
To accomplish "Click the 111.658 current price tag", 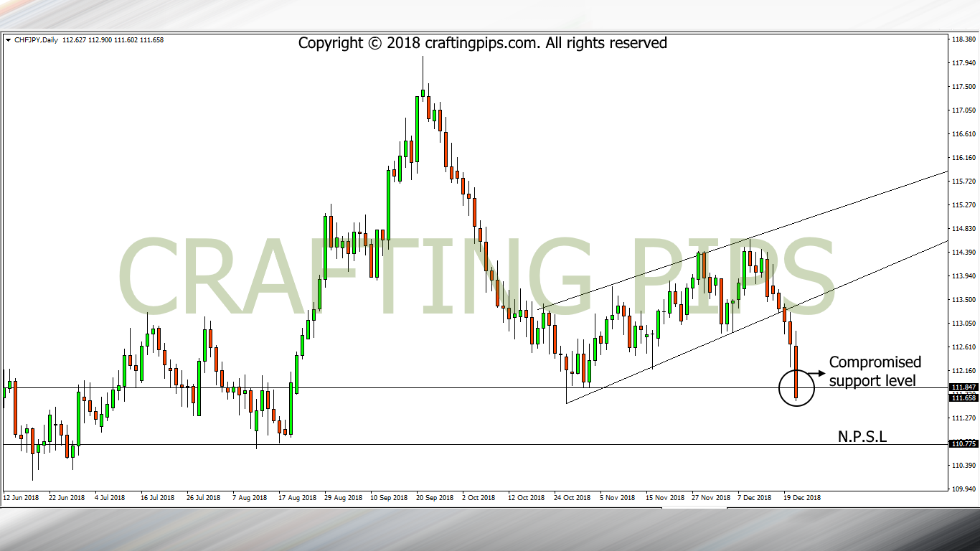I will [x=963, y=397].
